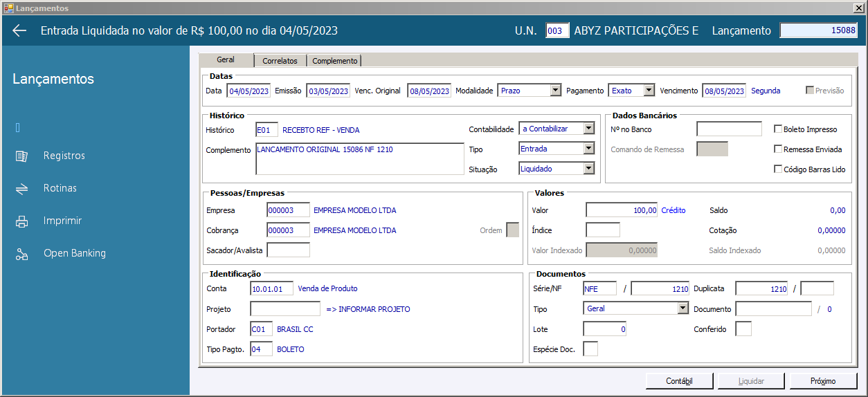This screenshot has height=397, width=868.
Task: Open the Rotinas arrows icon
Action: 21,188
